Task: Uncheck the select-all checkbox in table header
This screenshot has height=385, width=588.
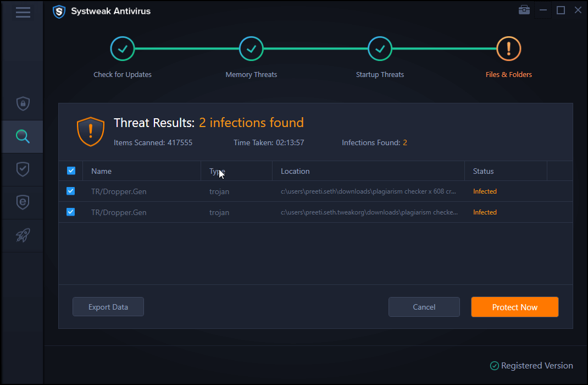Action: tap(71, 170)
